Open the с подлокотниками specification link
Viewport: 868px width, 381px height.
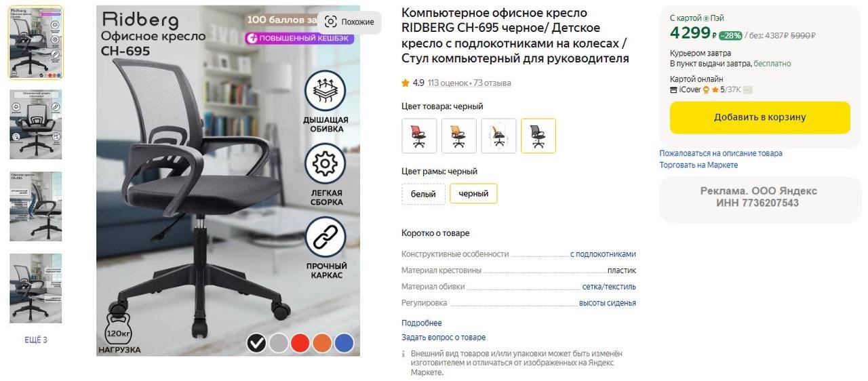(x=603, y=254)
